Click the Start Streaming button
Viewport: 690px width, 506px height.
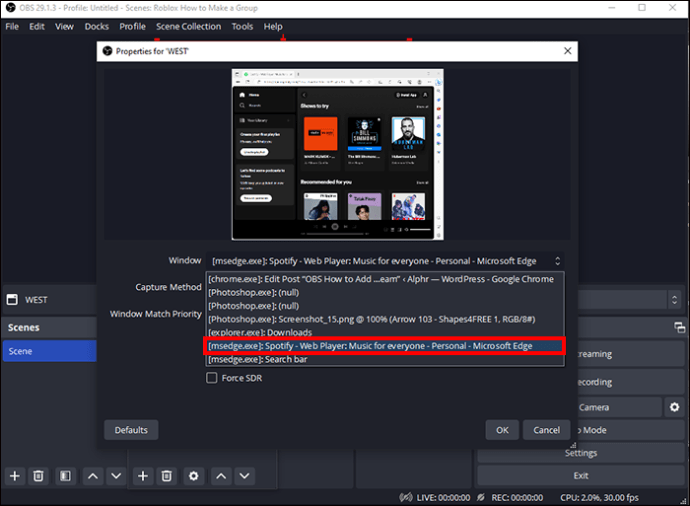pos(631,354)
